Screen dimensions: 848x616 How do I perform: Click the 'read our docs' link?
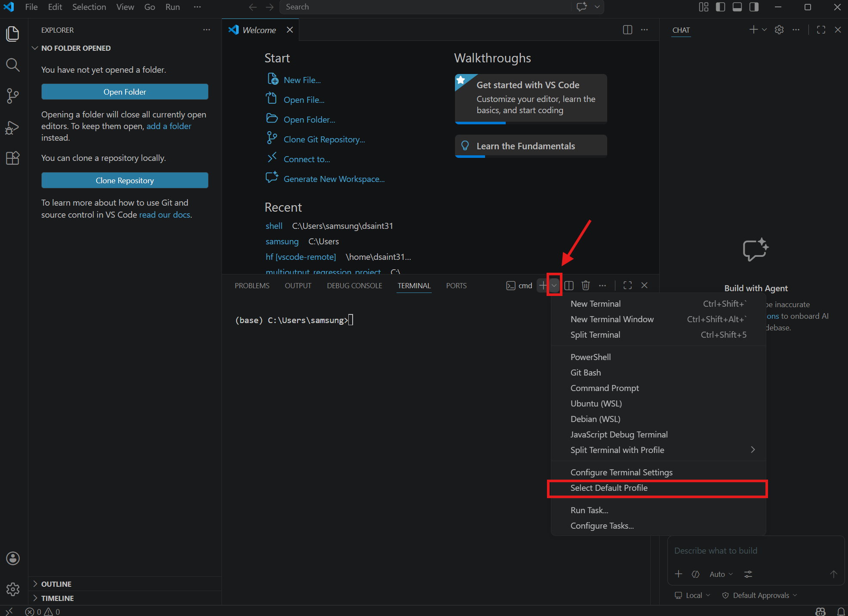click(x=165, y=215)
